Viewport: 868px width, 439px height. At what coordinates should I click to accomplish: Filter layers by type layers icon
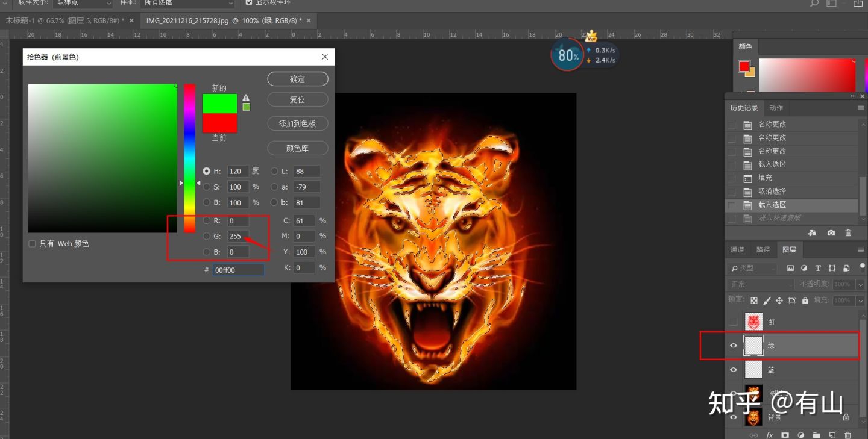pyautogui.click(x=818, y=268)
